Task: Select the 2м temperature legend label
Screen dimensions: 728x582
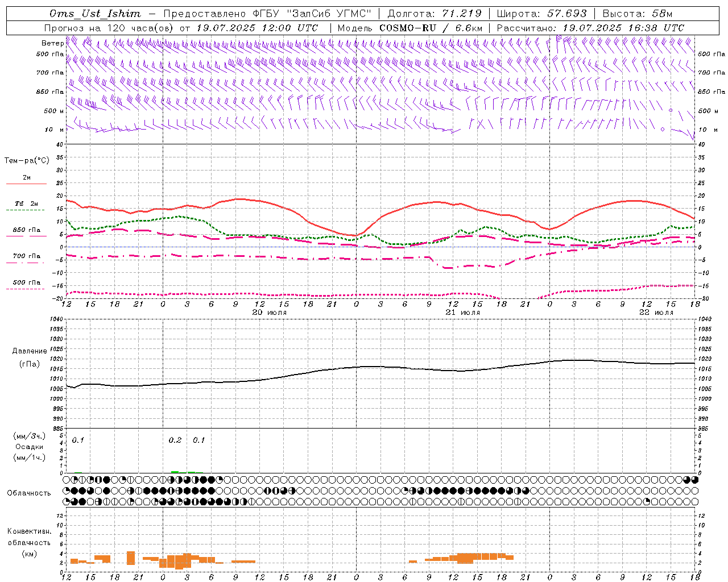Action: tap(27, 178)
